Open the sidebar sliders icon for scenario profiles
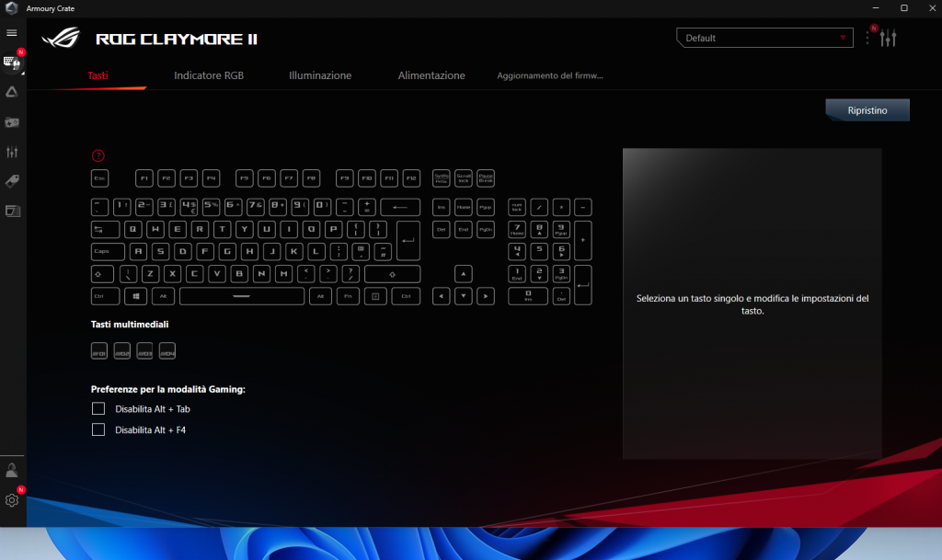The image size is (942, 560). pyautogui.click(x=11, y=152)
